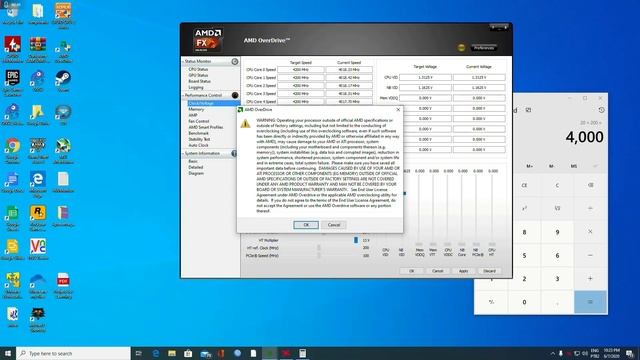The width and height of the screenshot is (640, 360).
Task: Click Discard in the OverDrive window
Action: coord(489,271)
